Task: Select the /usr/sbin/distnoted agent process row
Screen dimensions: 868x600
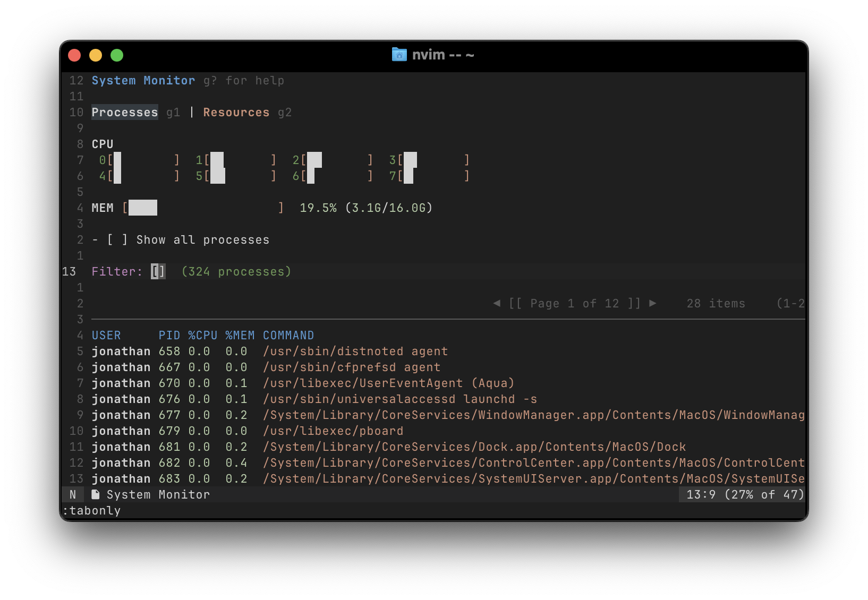Action: click(x=448, y=351)
